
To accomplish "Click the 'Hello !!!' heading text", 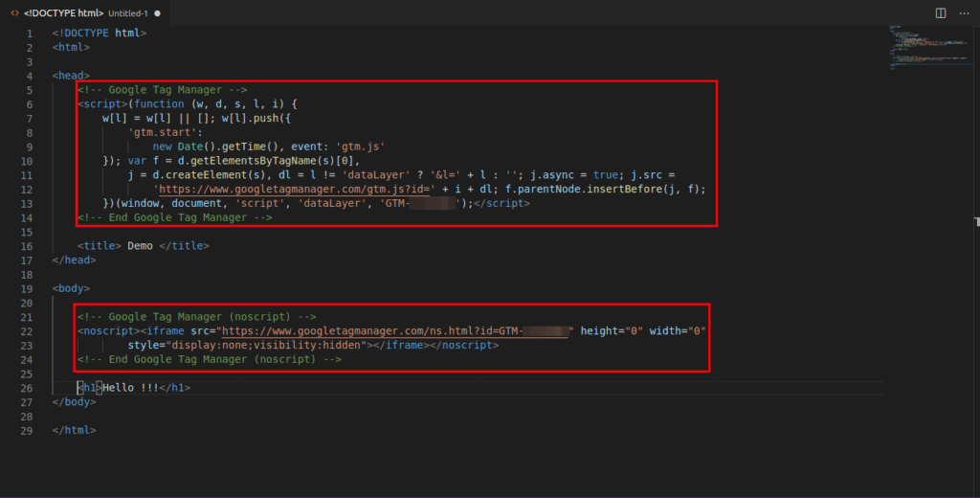I will (x=130, y=387).
